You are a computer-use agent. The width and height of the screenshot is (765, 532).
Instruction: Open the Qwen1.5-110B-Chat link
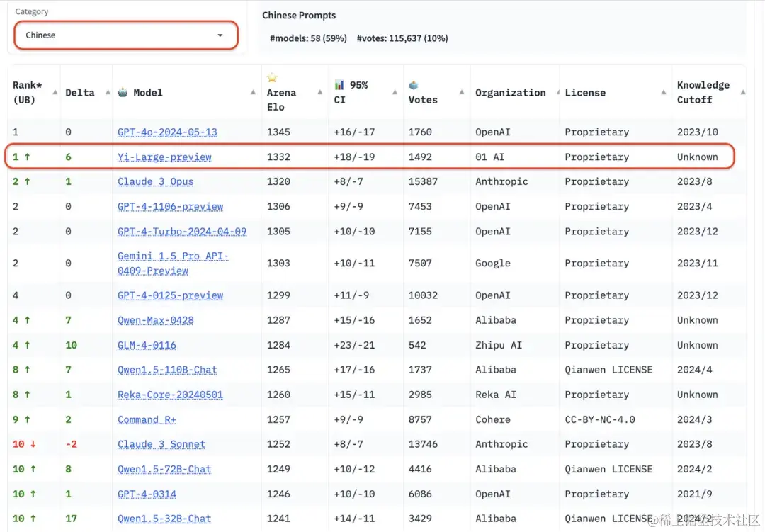pos(167,370)
